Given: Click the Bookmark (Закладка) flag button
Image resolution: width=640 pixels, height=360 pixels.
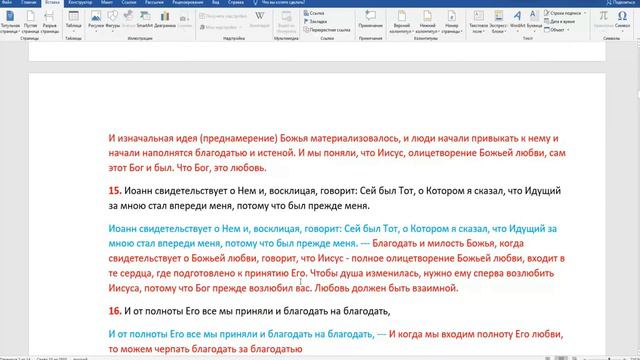Looking at the screenshot, I should pyautogui.click(x=315, y=21).
